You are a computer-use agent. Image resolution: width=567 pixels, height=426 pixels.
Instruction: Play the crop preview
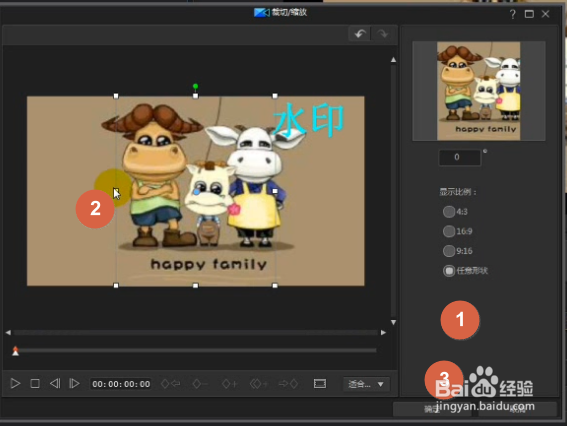coord(15,383)
